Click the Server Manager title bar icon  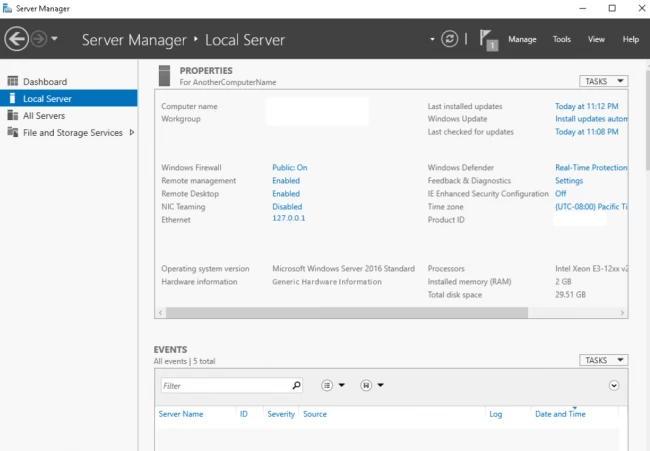click(7, 8)
